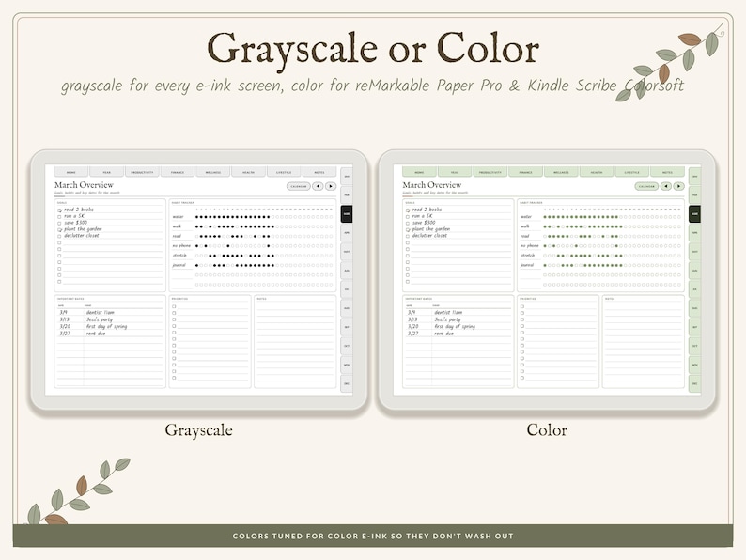Select APR side tab in Grayscale planner

(x=347, y=233)
